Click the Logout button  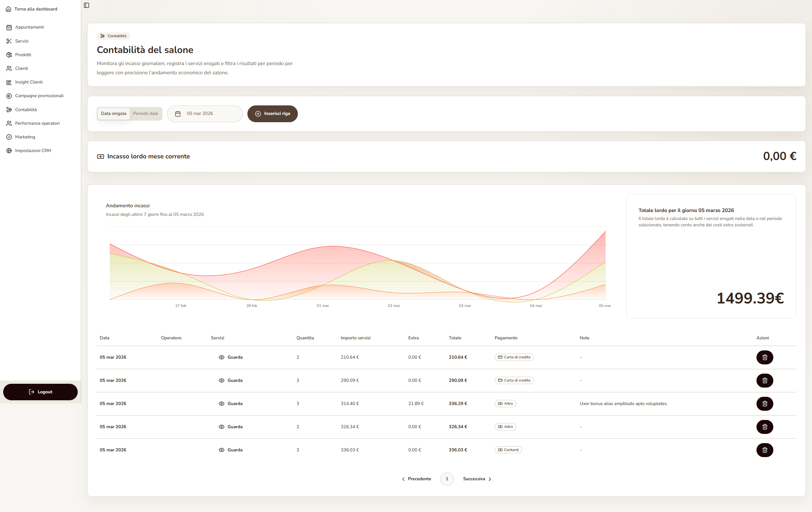41,392
